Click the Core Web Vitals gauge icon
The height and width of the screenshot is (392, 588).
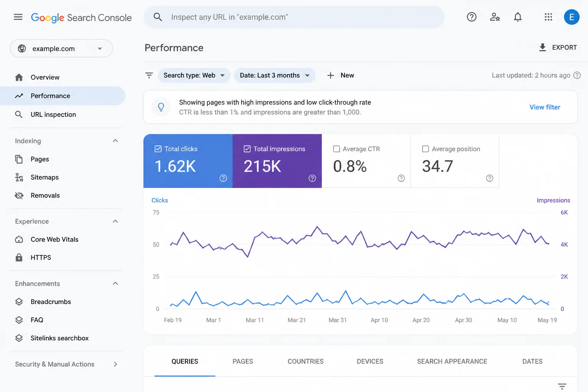coord(19,240)
